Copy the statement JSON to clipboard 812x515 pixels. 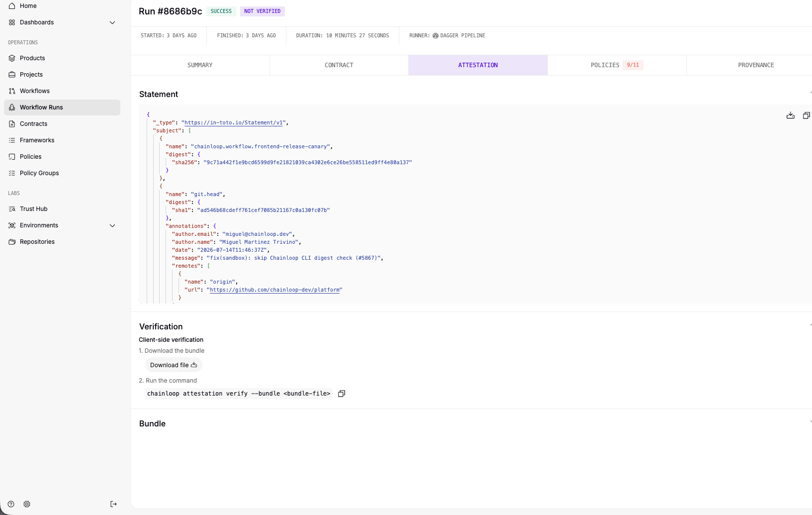807,115
